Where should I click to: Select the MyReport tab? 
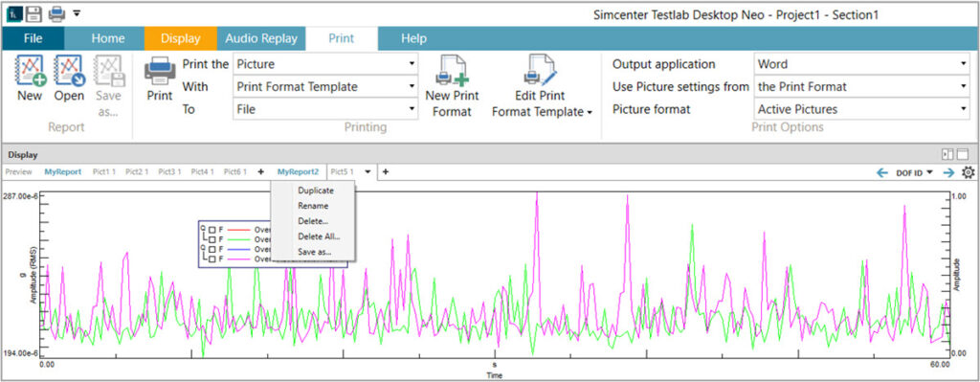coord(62,172)
